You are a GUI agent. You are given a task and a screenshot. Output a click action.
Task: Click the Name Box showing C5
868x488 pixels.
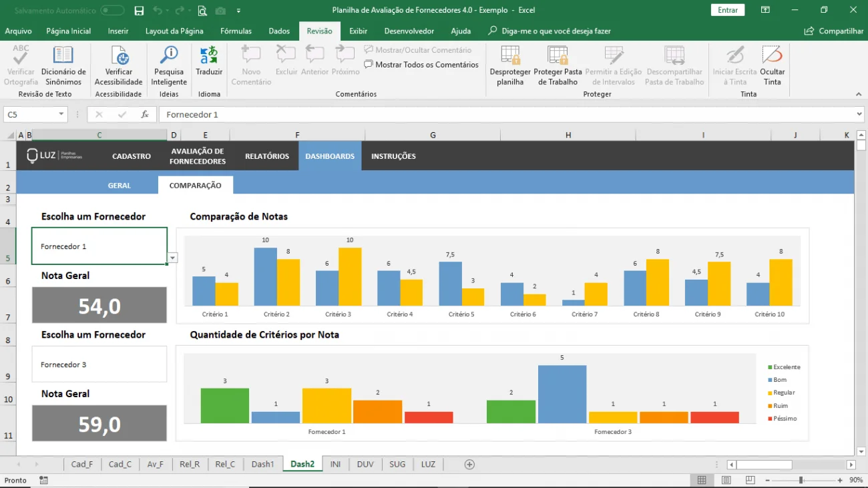(x=30, y=115)
